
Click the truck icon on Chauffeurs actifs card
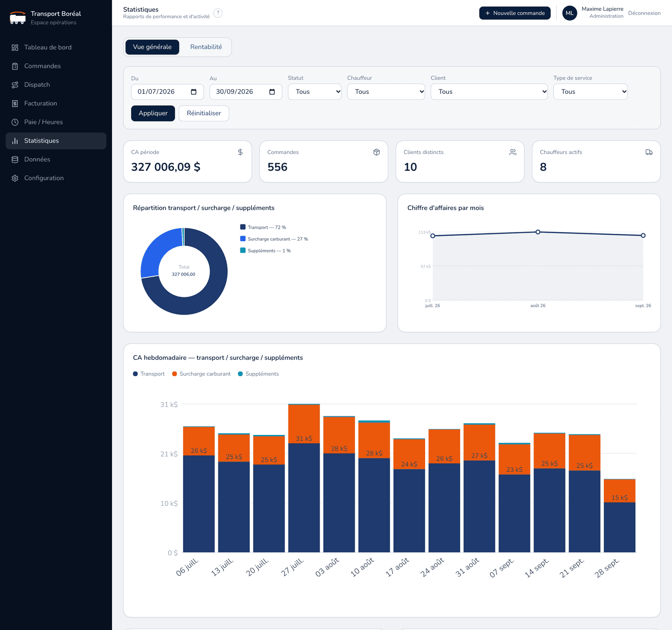649,152
